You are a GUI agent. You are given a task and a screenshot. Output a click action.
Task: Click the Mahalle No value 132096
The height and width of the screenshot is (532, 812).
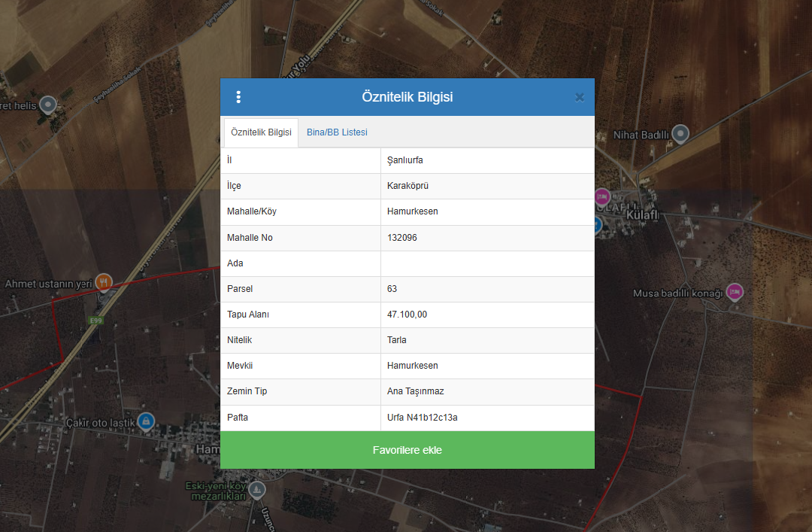[401, 238]
